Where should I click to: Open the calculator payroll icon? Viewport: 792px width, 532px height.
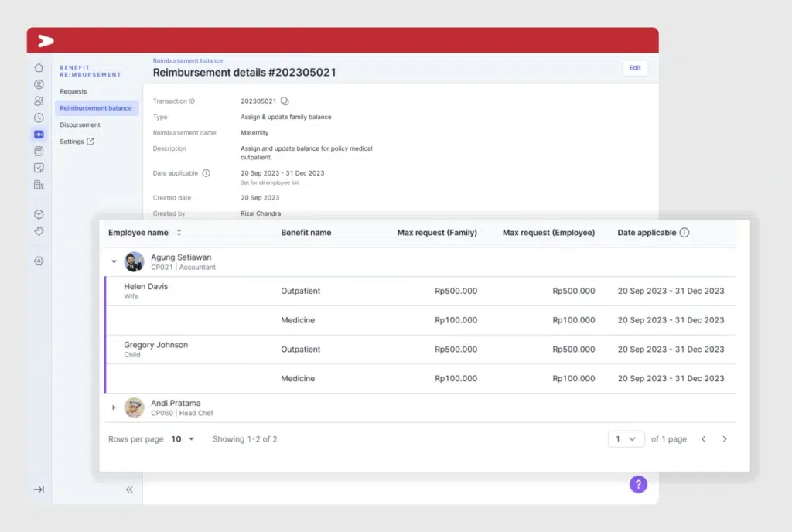pyautogui.click(x=39, y=151)
